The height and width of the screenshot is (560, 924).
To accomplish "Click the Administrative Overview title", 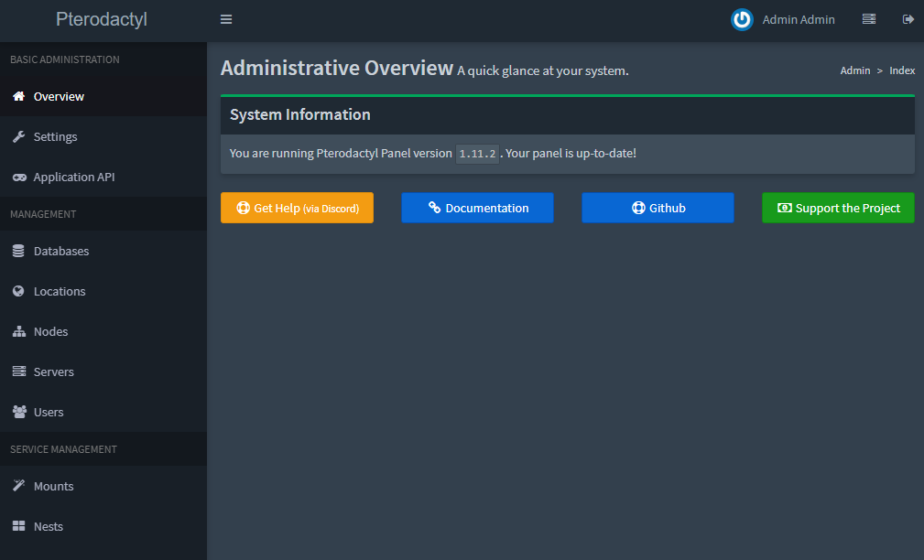I will (336, 69).
